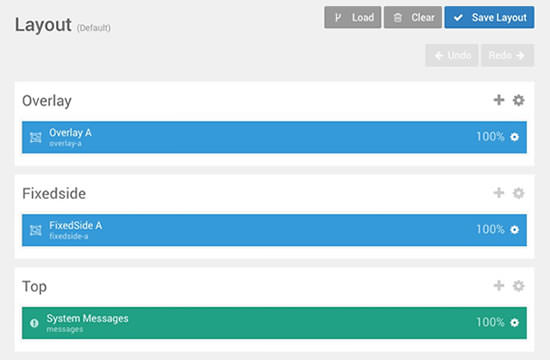Viewport: 550px width, 360px height.
Task: Open Overlay A particle settings gear
Action: 514,137
